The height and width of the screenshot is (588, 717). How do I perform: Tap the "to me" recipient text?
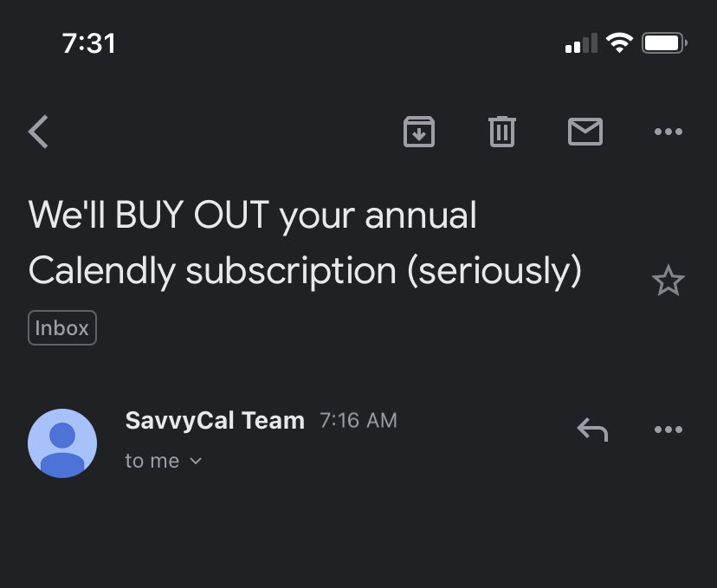pyautogui.click(x=152, y=462)
